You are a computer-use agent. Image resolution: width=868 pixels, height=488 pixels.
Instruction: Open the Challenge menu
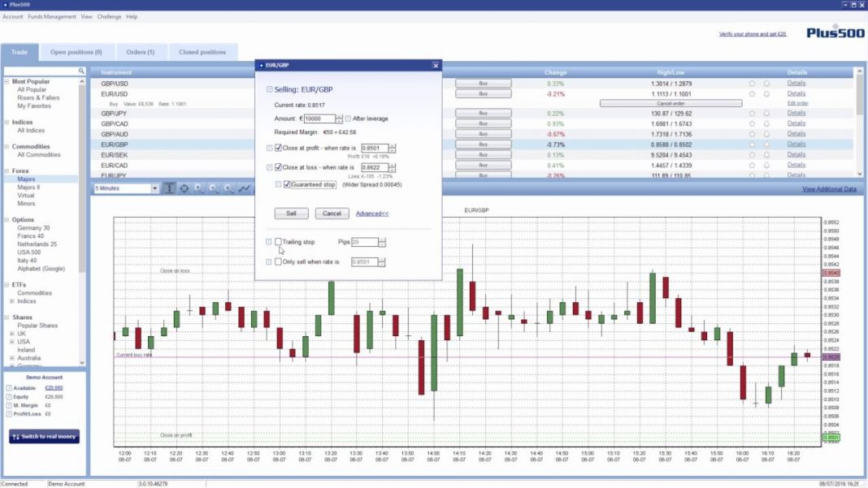tap(109, 16)
